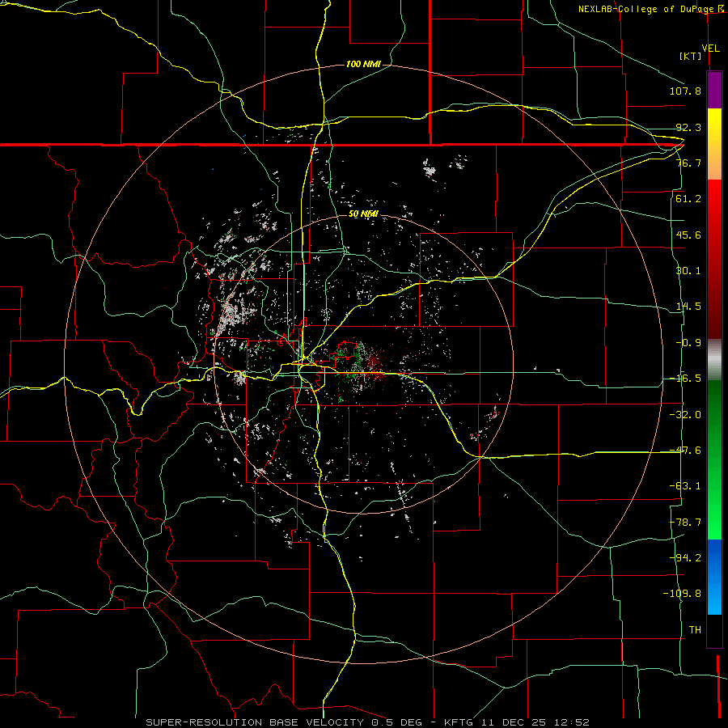Click the -109.8 legend value
This screenshot has width=728, height=728.
682,594
